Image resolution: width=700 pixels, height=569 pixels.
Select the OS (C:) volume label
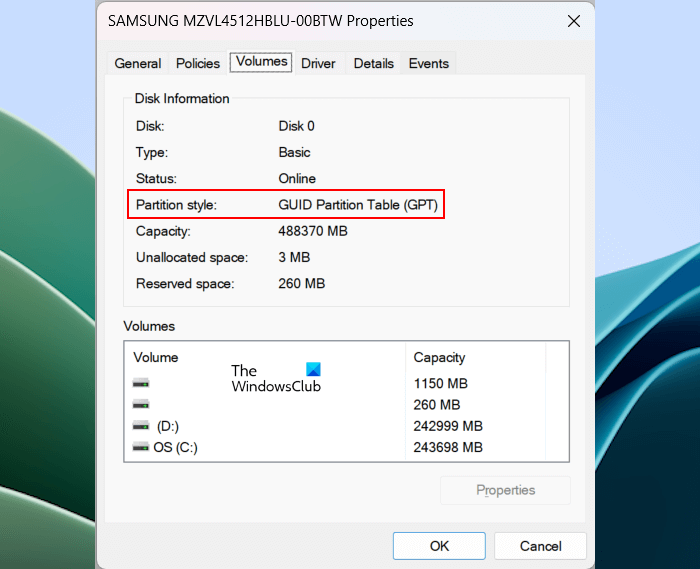point(175,447)
